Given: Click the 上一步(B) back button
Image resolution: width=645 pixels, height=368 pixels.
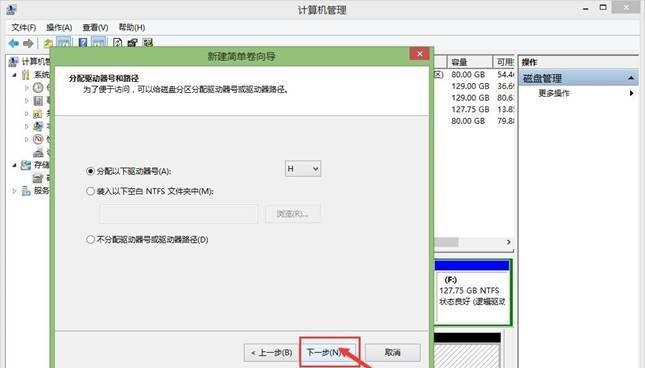Looking at the screenshot, I should click(271, 352).
